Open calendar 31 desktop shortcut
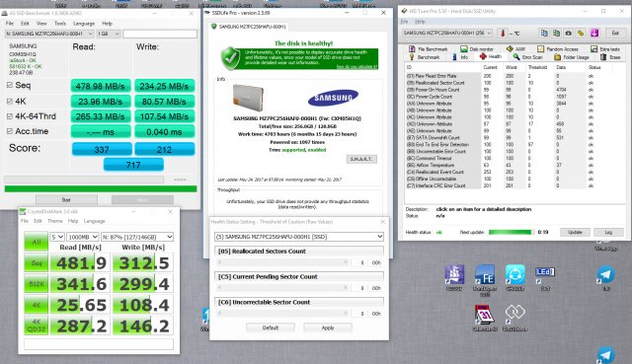Screen dimensions: 632x364 [485, 315]
